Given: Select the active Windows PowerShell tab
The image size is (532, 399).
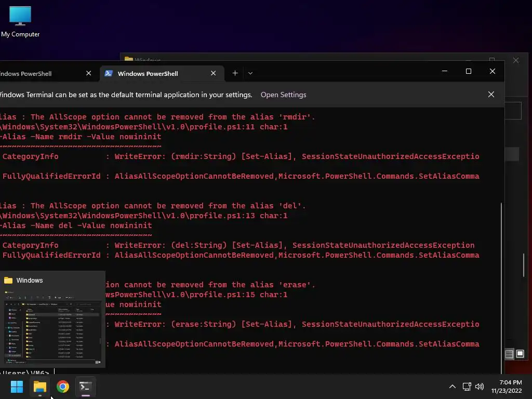Looking at the screenshot, I should pyautogui.click(x=162, y=74).
